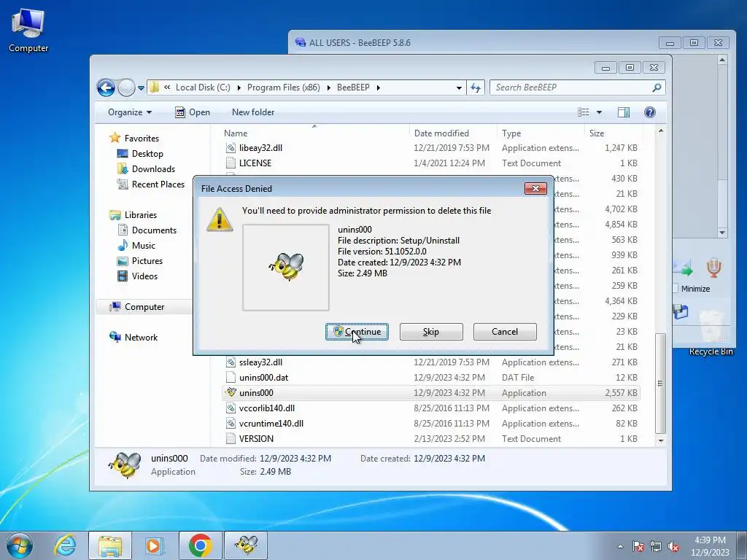Viewport: 747px width, 560px height.
Task: Sort files by Date modified column
Action: (x=452, y=133)
